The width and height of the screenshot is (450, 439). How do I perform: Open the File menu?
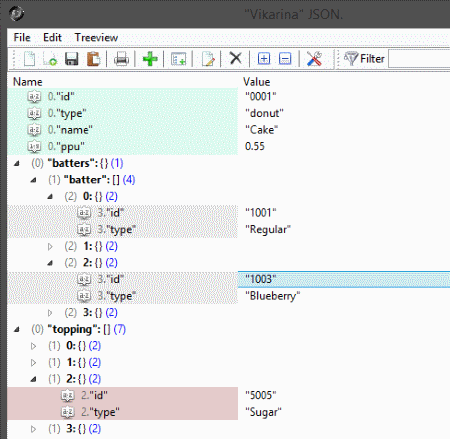click(x=22, y=37)
